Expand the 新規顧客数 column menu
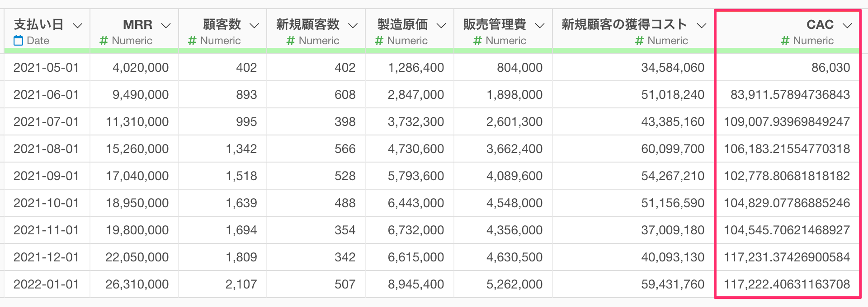Viewport: 868px width, 307px height. coord(353,25)
